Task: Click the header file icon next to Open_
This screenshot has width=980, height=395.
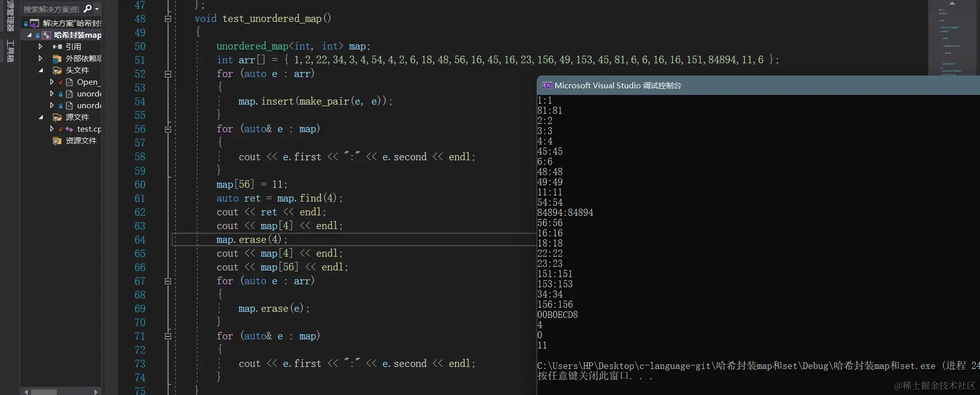Action: pyautogui.click(x=69, y=82)
